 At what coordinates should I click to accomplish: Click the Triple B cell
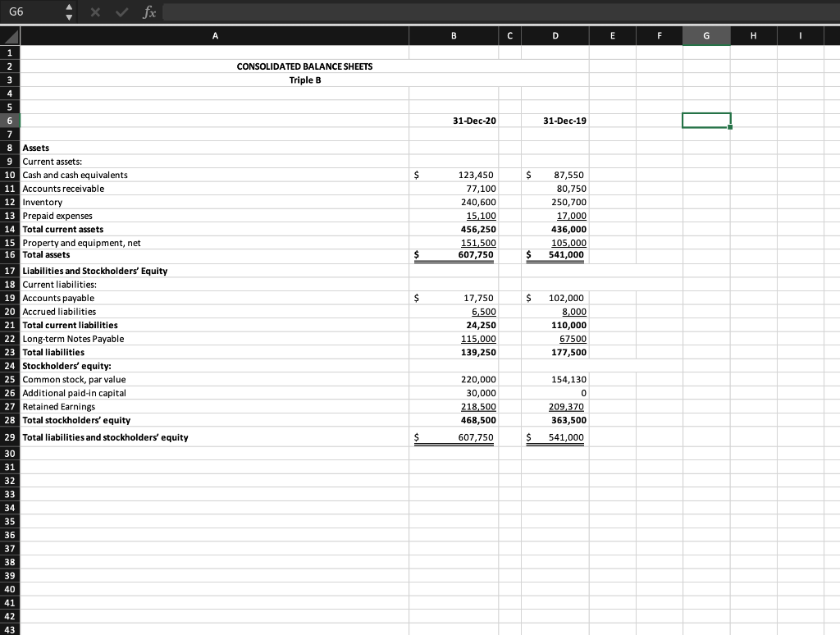(x=304, y=80)
